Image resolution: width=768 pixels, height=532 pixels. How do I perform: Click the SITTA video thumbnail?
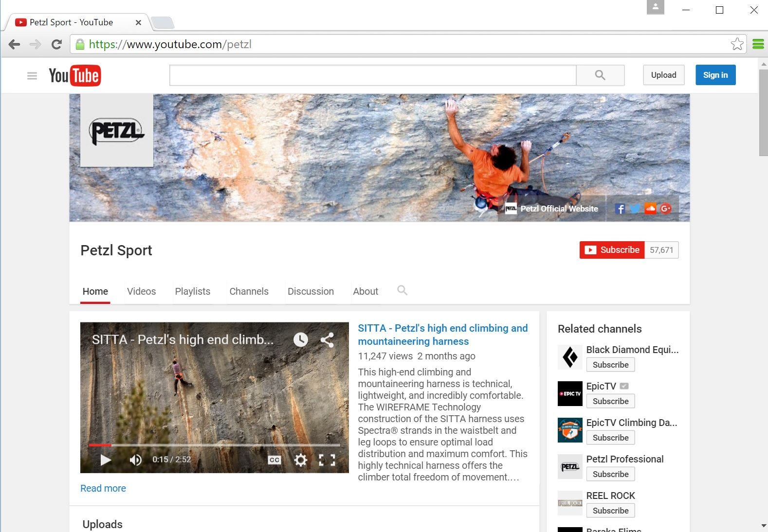(215, 397)
